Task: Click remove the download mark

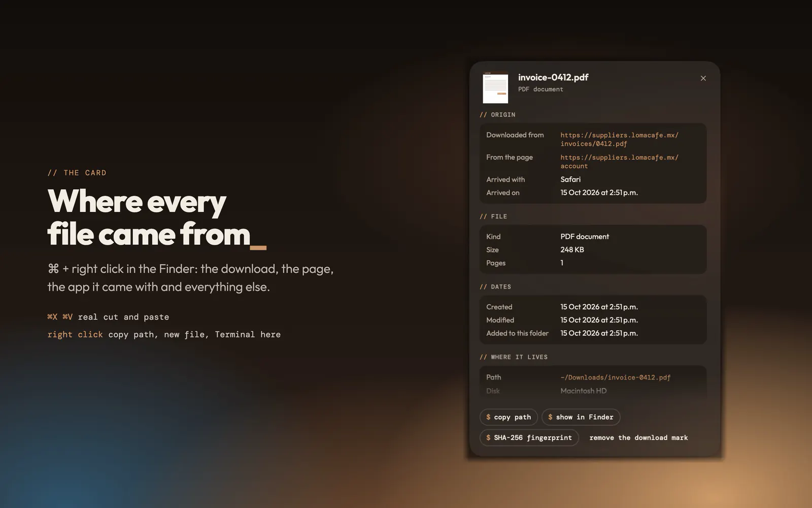Action: coord(638,437)
